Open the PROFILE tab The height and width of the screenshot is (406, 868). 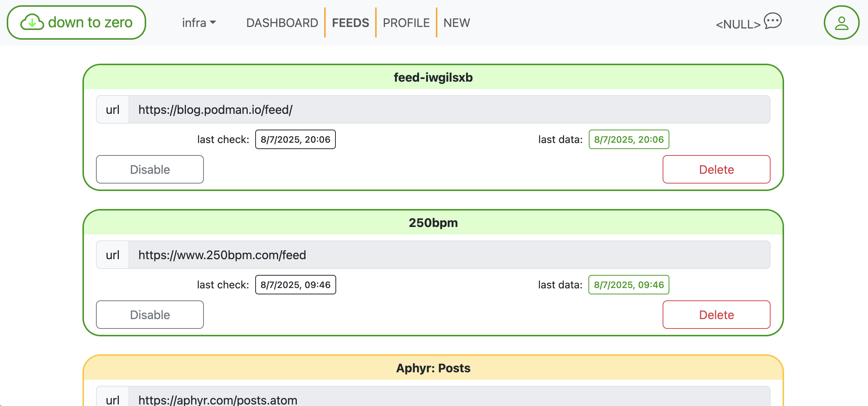(x=406, y=23)
